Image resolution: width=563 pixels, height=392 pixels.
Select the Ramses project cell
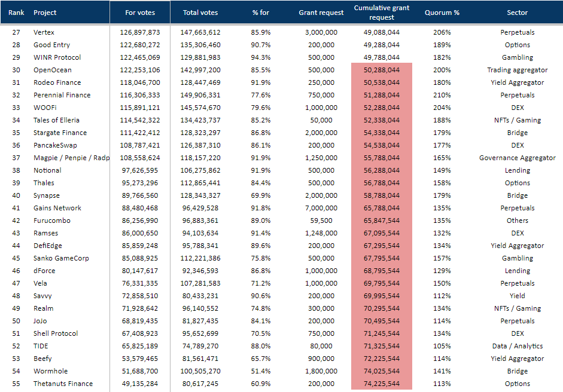point(45,233)
